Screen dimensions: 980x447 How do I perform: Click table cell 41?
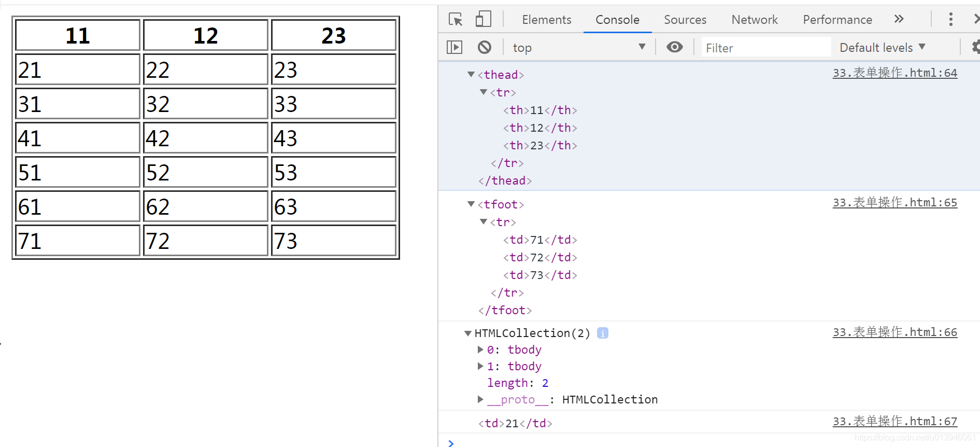(78, 138)
